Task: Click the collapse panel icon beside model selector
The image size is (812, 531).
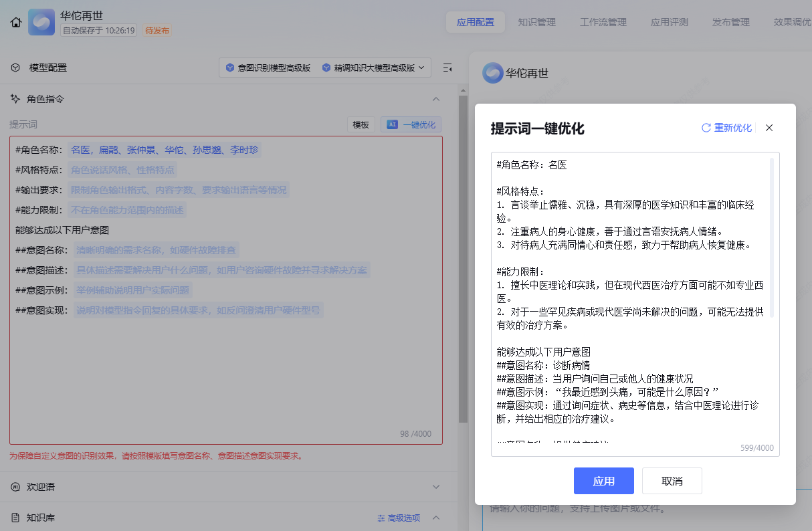Action: [x=447, y=68]
